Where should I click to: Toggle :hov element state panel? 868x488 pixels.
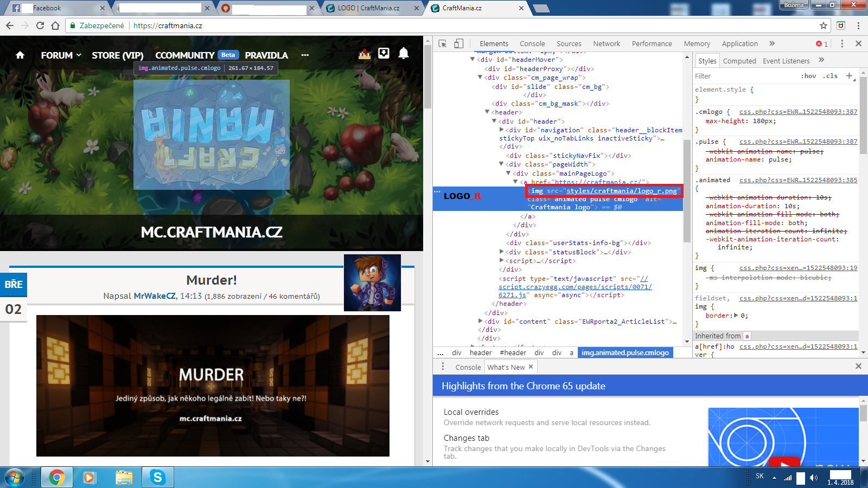click(x=808, y=76)
